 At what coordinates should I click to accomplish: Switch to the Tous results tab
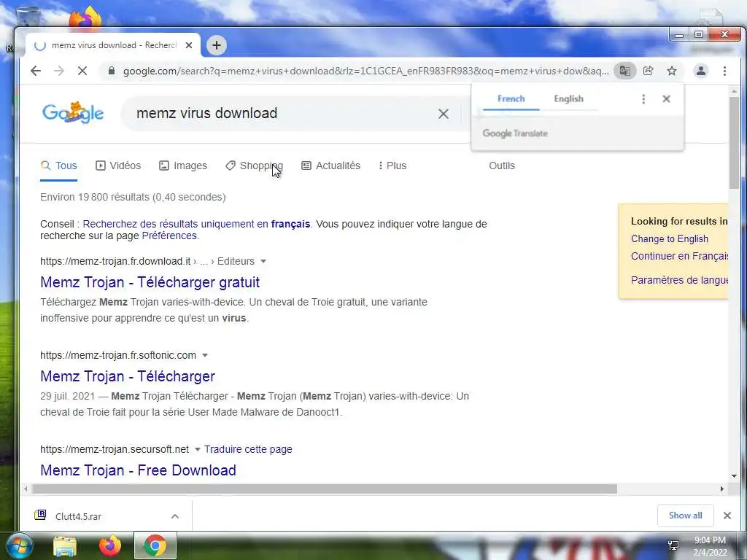58,166
